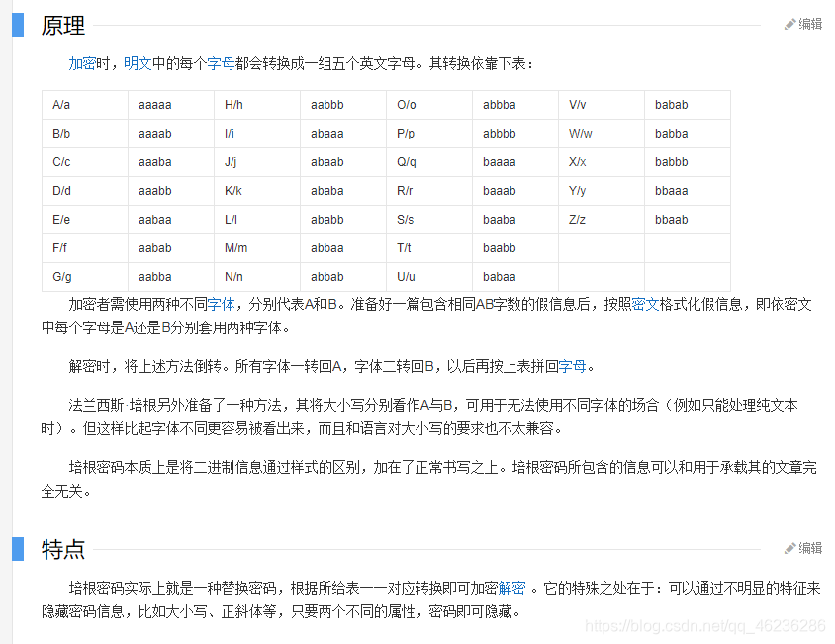
Task: Open the 字母 link ending the 解密时 paragraph
Action: point(572,366)
